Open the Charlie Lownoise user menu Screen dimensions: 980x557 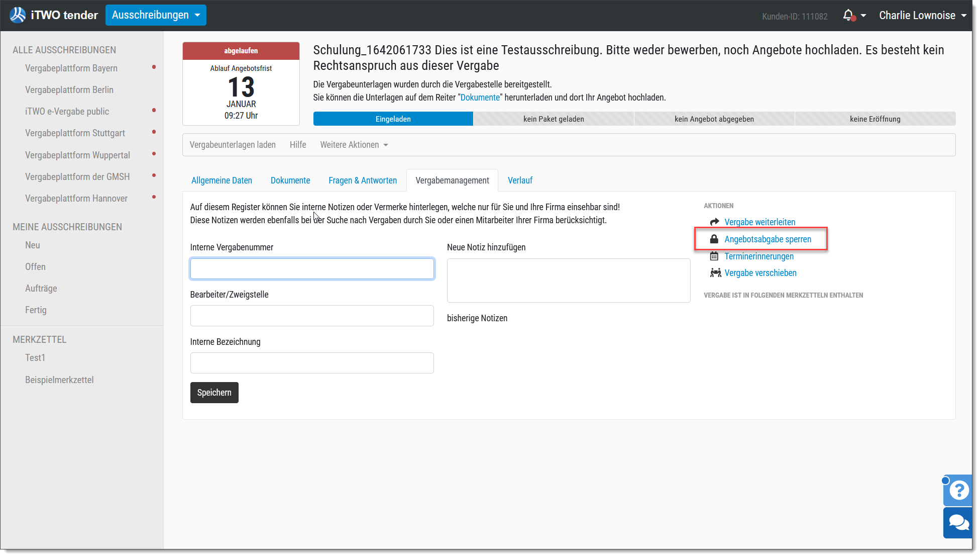point(923,16)
